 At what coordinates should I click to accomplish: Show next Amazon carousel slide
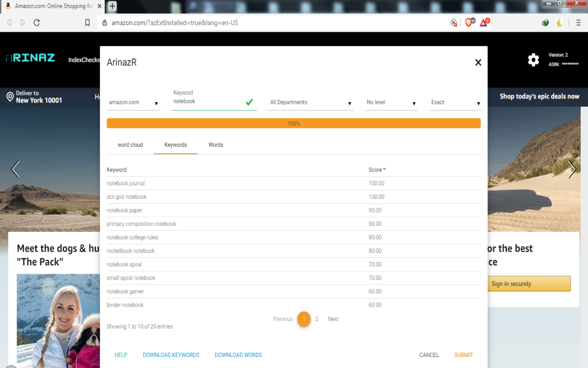(x=572, y=169)
